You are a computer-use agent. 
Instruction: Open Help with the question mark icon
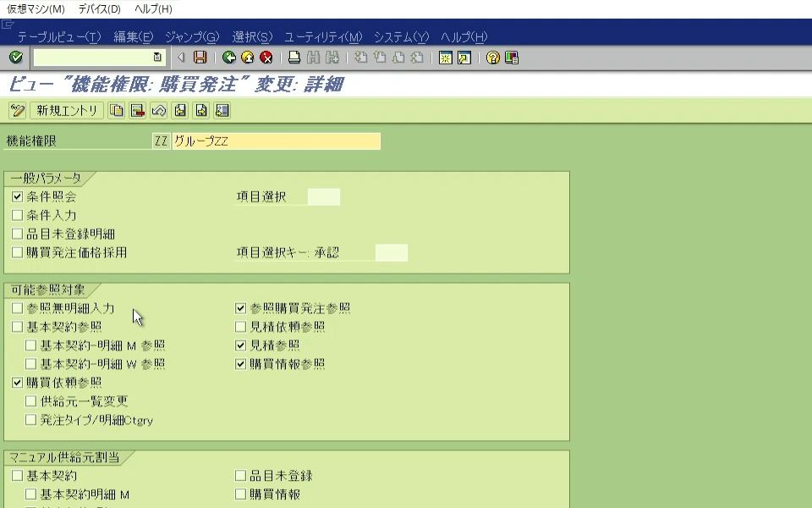[x=492, y=57]
